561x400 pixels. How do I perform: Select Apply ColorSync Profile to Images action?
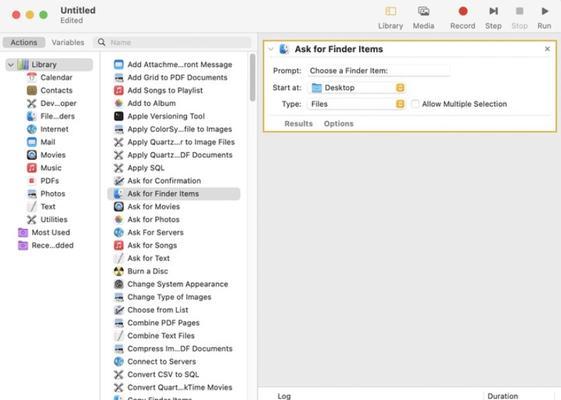(x=173, y=129)
